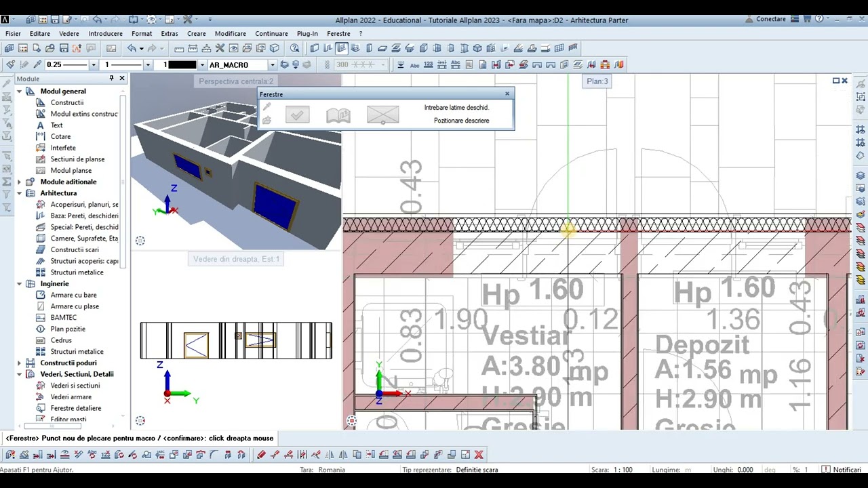
Task: Expand the Constructii poduri tree node
Action: 19,363
